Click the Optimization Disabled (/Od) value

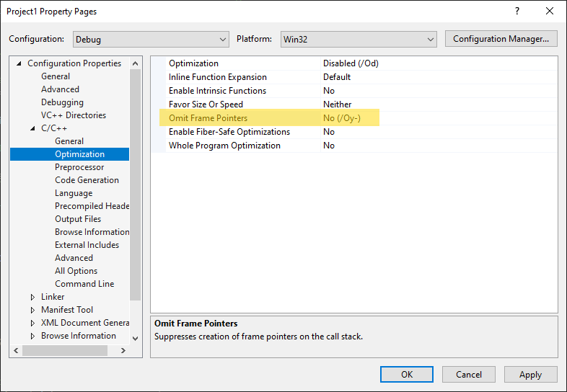pos(351,63)
